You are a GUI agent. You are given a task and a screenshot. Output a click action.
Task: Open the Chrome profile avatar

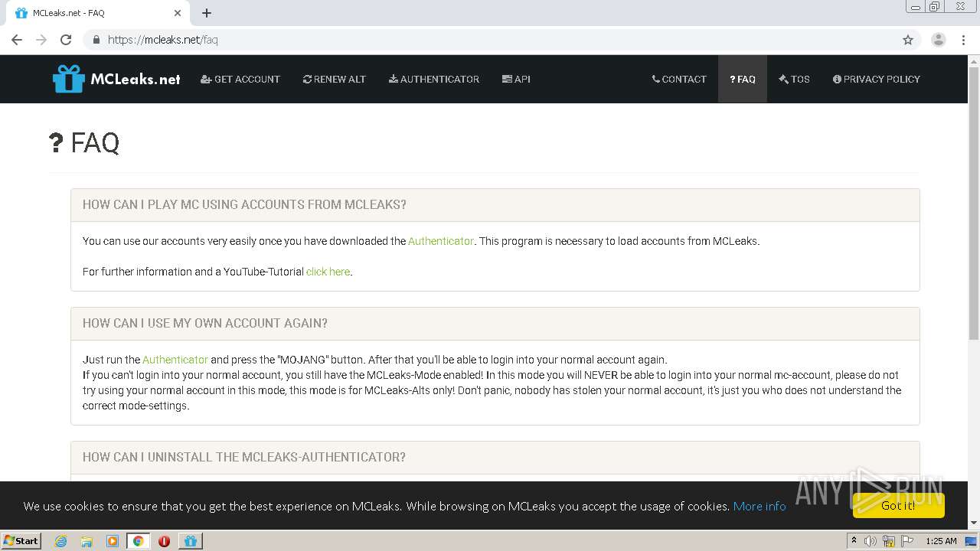pyautogui.click(x=939, y=40)
